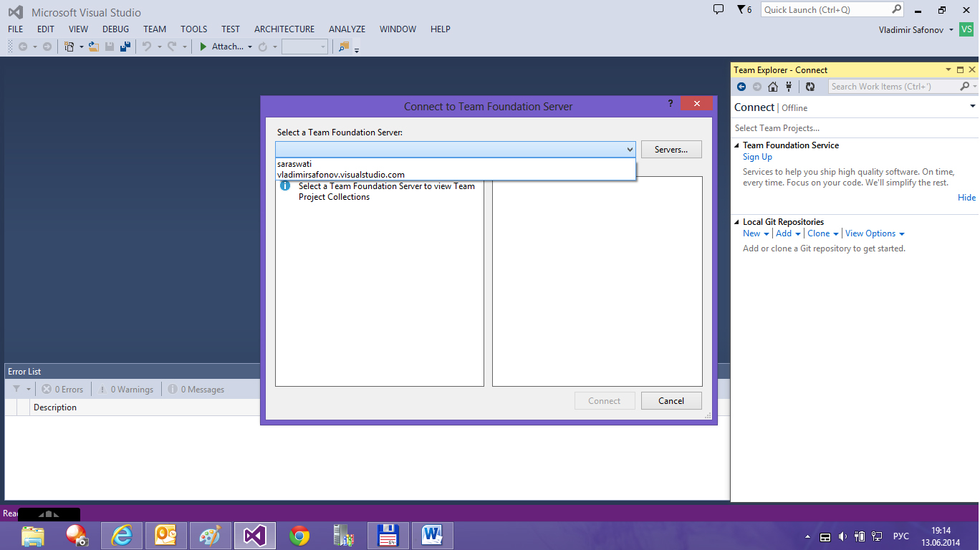Open the Error List filter dropdown arrow
Screen dimensions: 980x550
[29, 390]
